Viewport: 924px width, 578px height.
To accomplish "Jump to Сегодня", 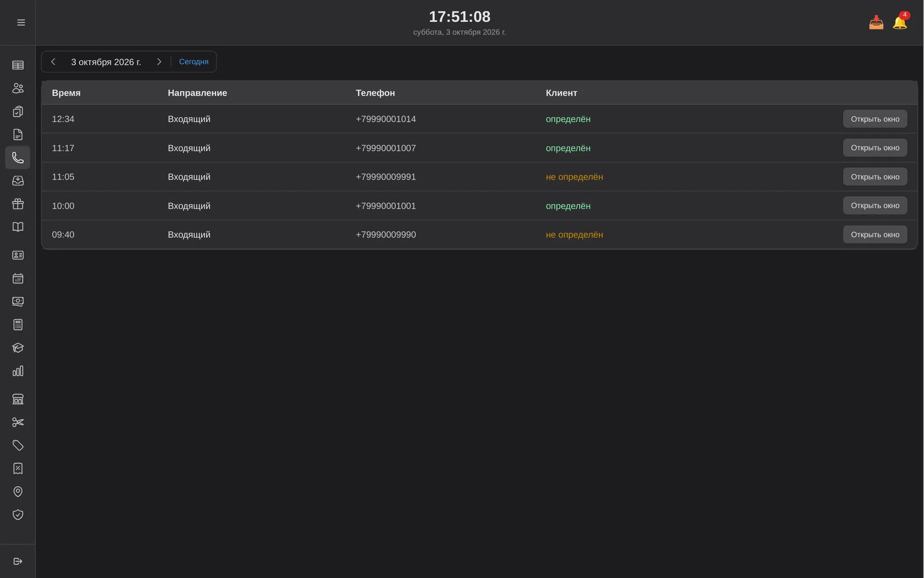I will point(194,61).
